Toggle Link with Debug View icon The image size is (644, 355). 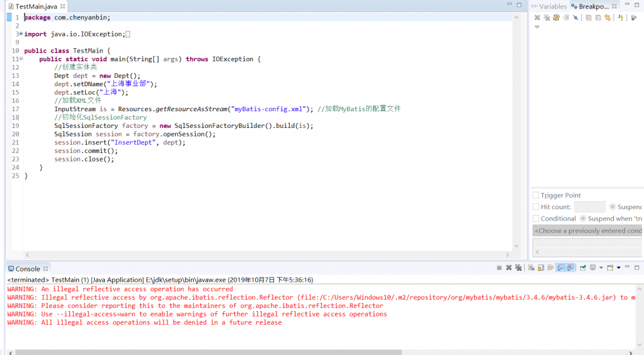[607, 17]
